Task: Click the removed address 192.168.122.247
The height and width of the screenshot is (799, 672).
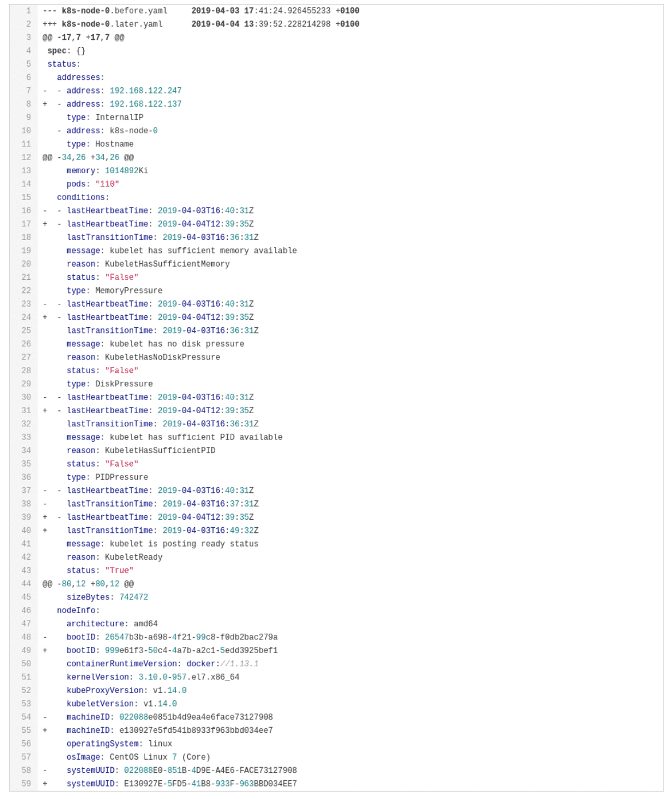Action: click(x=146, y=91)
